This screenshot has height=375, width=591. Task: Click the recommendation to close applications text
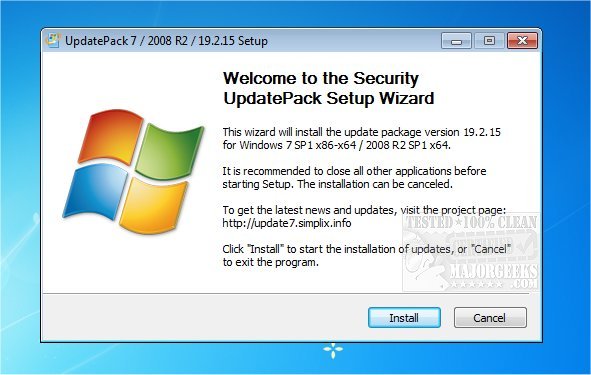[354, 178]
